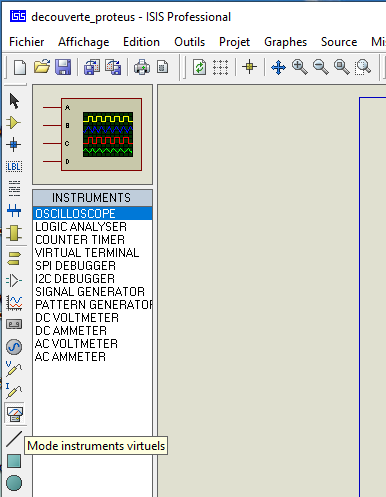Click the oscilloscope preview thumbnail
Image resolution: width=386 pixels, height=497 pixels.
click(x=93, y=134)
